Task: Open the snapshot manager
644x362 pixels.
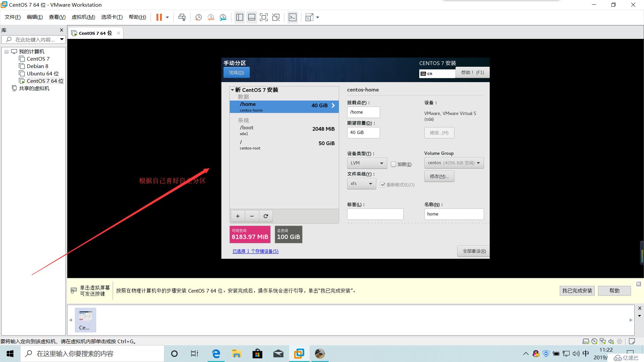Action: [223, 17]
